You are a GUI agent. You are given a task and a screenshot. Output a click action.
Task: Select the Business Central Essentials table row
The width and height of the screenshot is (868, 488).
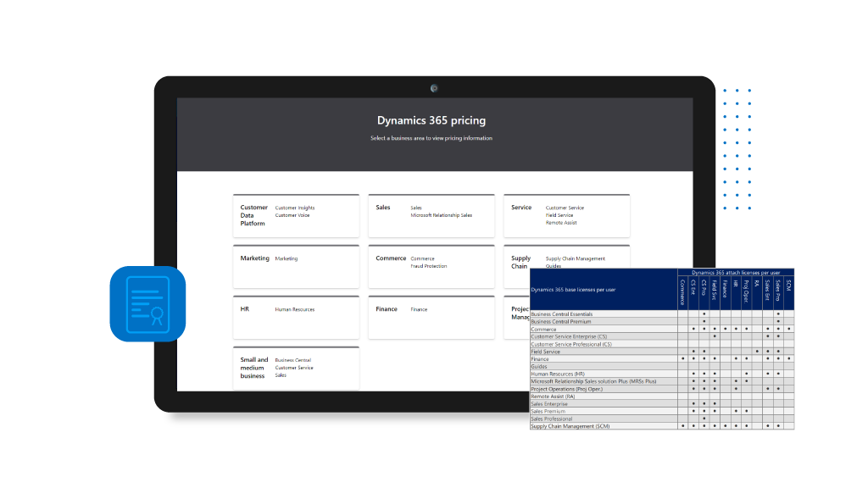click(662, 313)
